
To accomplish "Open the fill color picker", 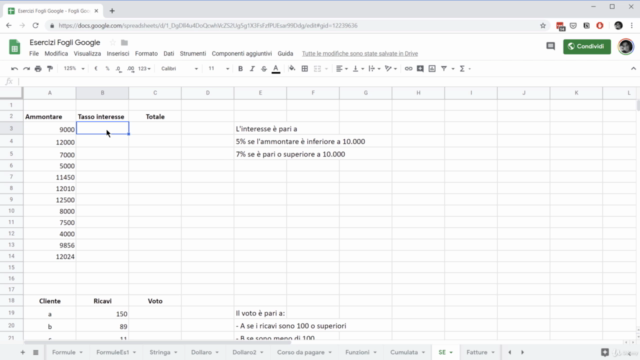I will click(292, 69).
